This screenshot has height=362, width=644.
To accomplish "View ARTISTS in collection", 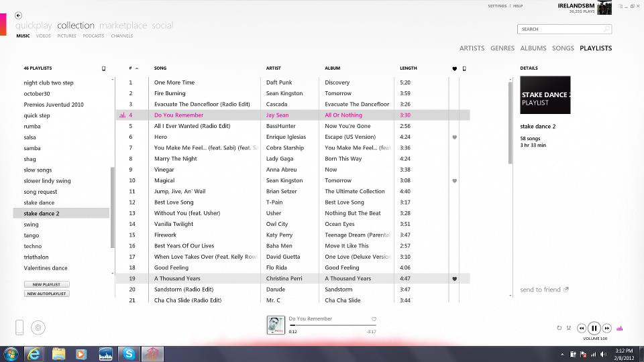I will (472, 48).
